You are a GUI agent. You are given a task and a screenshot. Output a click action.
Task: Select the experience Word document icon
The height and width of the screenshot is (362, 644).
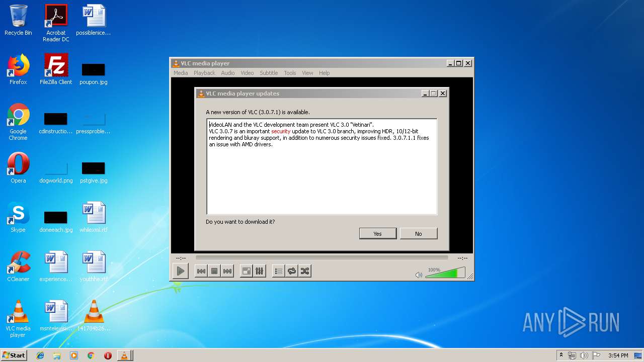click(x=56, y=266)
